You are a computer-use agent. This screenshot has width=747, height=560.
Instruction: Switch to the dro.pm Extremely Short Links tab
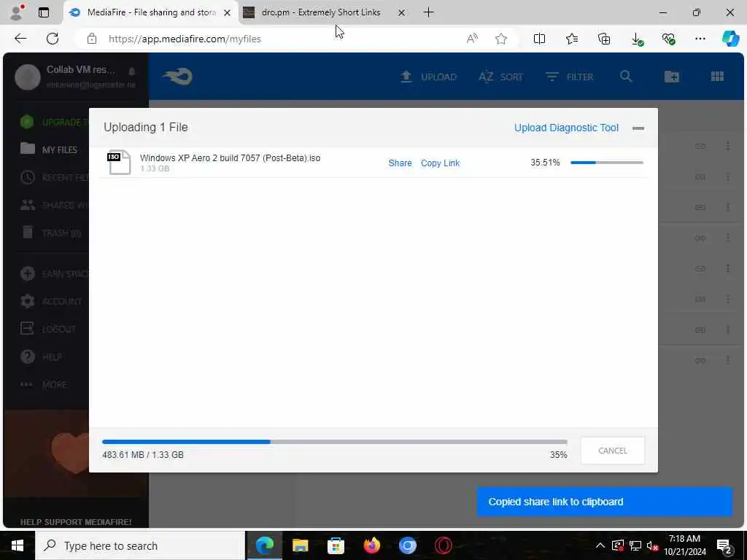tap(321, 12)
